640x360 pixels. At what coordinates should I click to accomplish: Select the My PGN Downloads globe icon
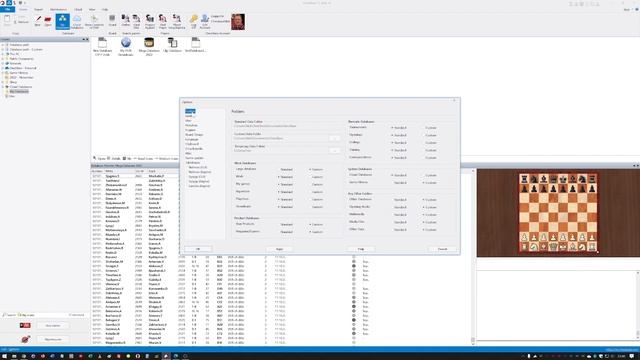click(126, 47)
